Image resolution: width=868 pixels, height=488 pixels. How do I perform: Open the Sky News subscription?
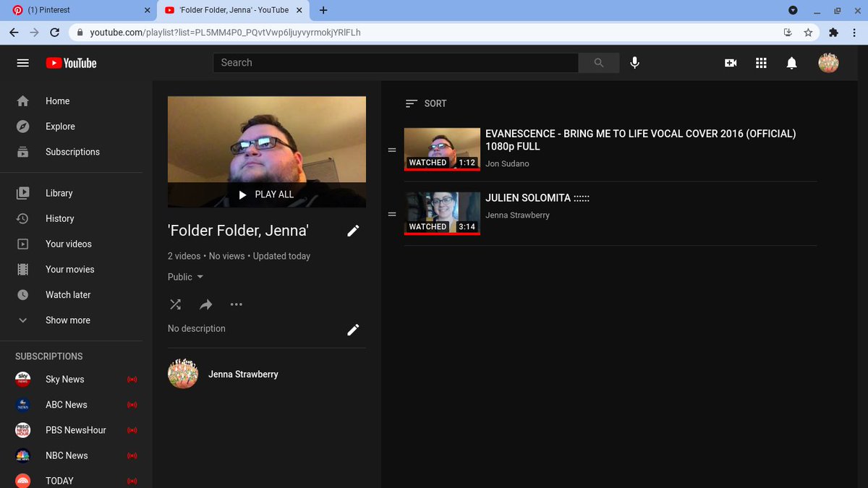pyautogui.click(x=71, y=380)
